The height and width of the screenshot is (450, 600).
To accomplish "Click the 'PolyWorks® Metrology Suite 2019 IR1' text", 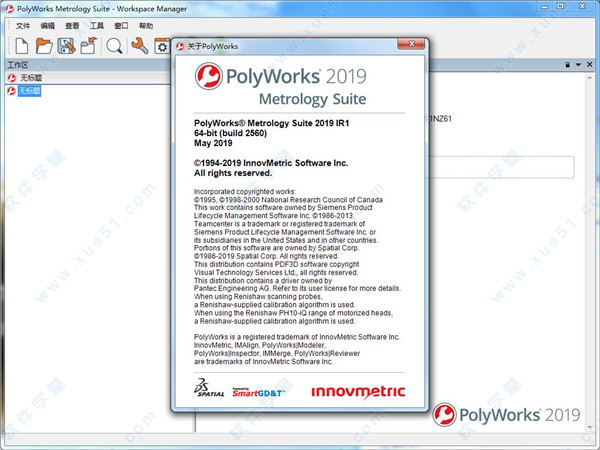I will (271, 123).
